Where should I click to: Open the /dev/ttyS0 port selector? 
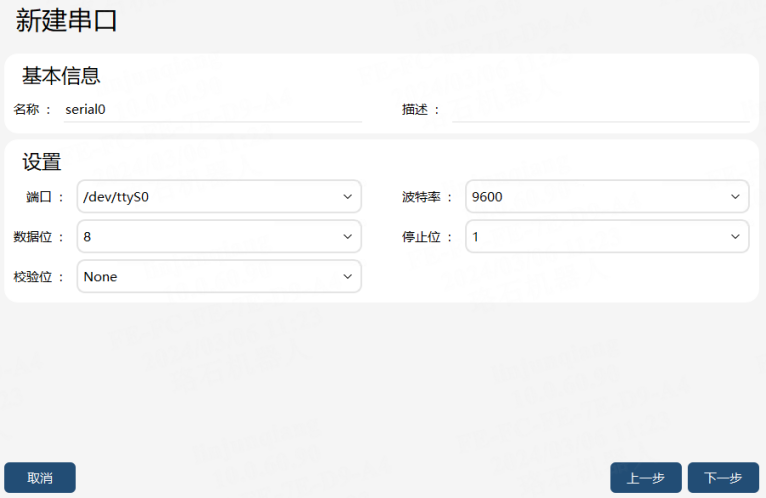tap(219, 196)
